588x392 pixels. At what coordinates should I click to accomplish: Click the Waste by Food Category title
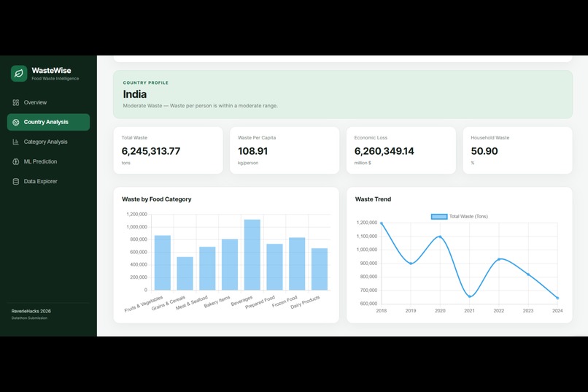click(156, 199)
